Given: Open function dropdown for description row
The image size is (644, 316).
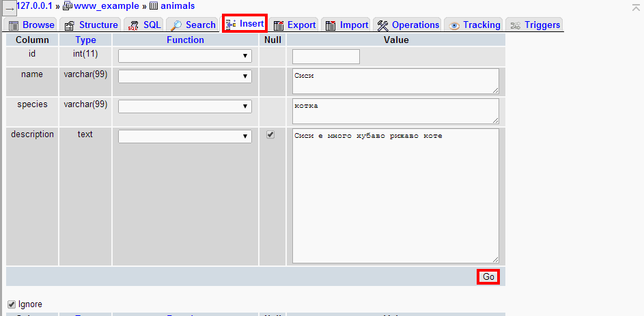Looking at the screenshot, I should 185,137.
